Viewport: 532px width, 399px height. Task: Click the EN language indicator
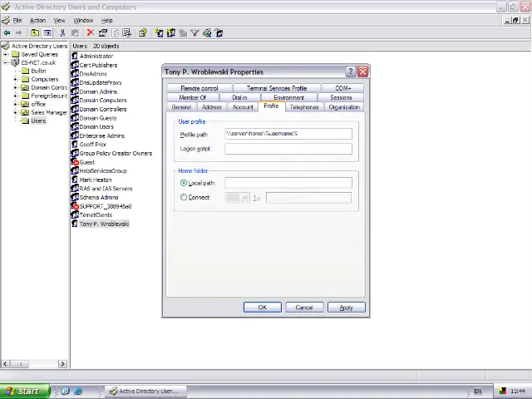pos(478,392)
